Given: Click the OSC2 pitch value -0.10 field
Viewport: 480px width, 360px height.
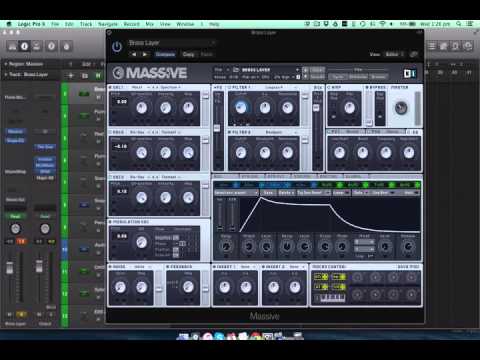Looking at the screenshot, I should coord(120,146).
